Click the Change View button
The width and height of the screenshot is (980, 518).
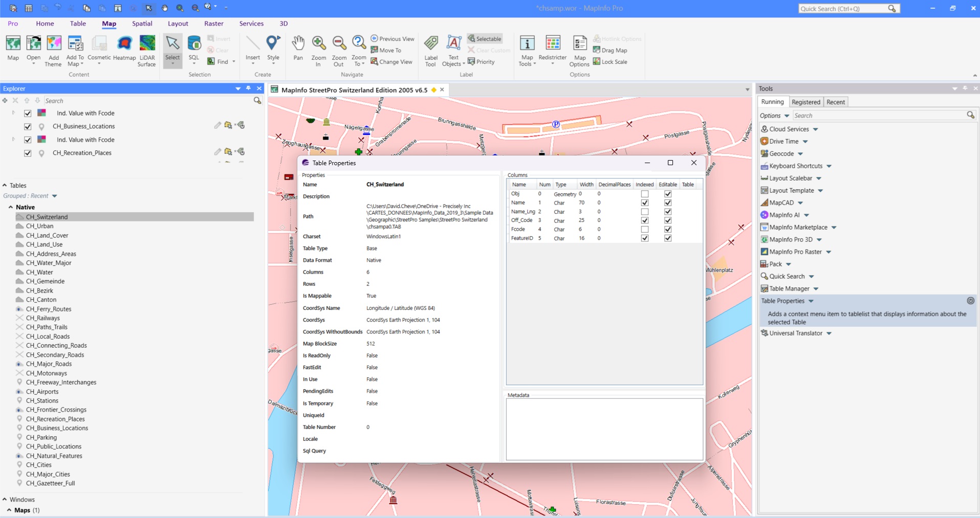coord(392,62)
